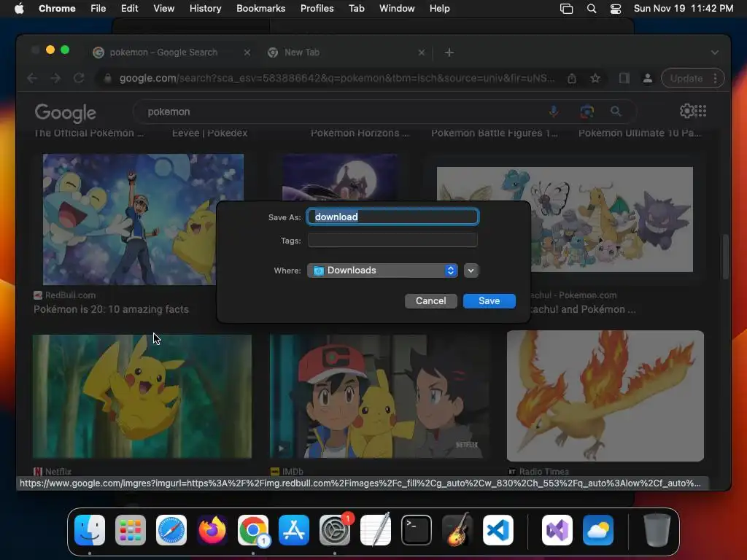Click the site lock icon in address bar
The image size is (747, 560).
click(x=108, y=78)
